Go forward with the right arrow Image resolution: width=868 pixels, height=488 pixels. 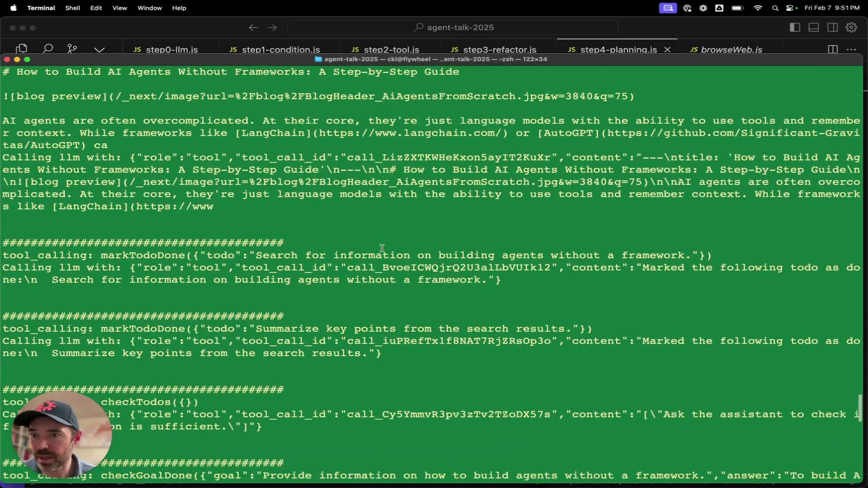(x=272, y=28)
